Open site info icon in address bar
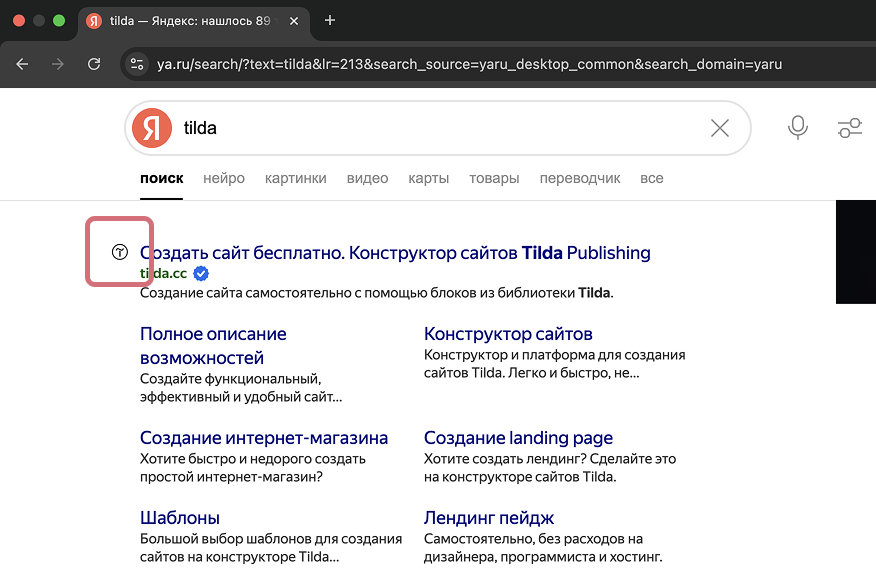The width and height of the screenshot is (876, 575). tap(137, 64)
